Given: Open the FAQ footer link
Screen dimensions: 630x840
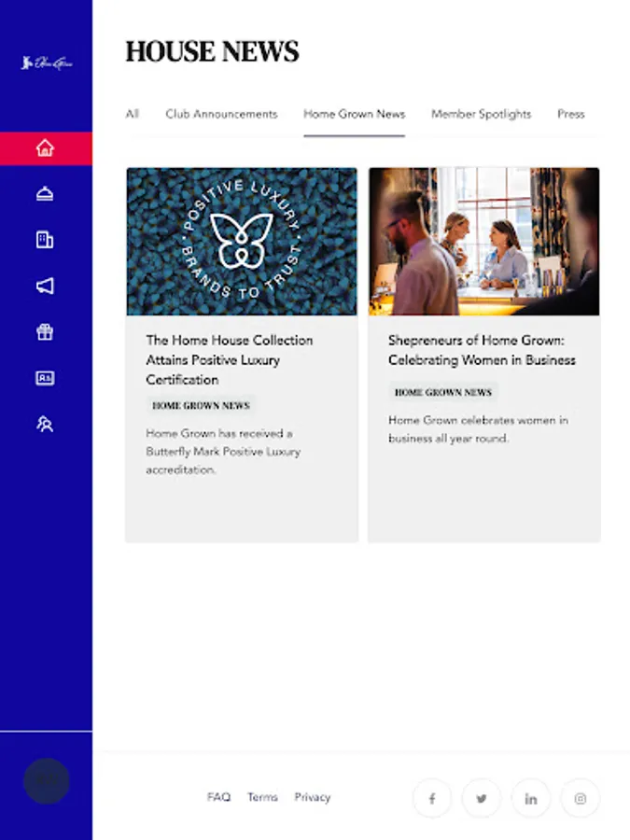Looking at the screenshot, I should 218,797.
